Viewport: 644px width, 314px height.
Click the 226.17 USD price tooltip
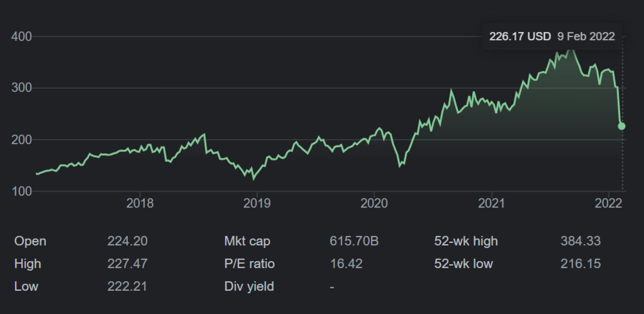click(520, 36)
